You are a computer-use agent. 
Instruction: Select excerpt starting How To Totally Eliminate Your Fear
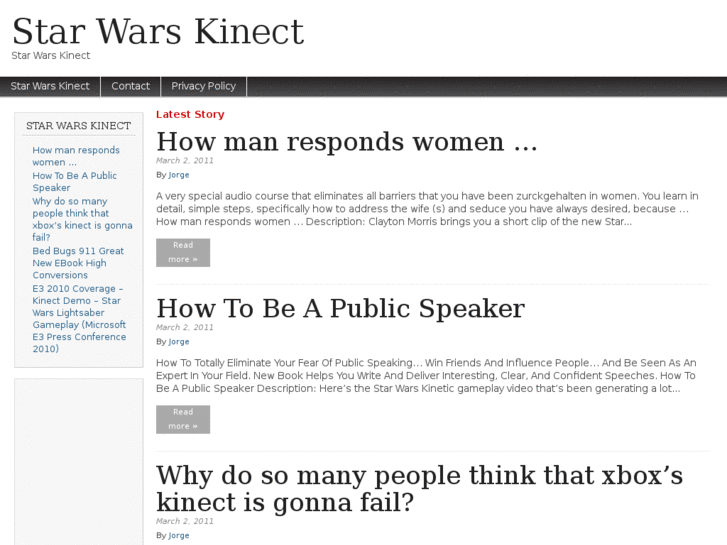coord(426,376)
